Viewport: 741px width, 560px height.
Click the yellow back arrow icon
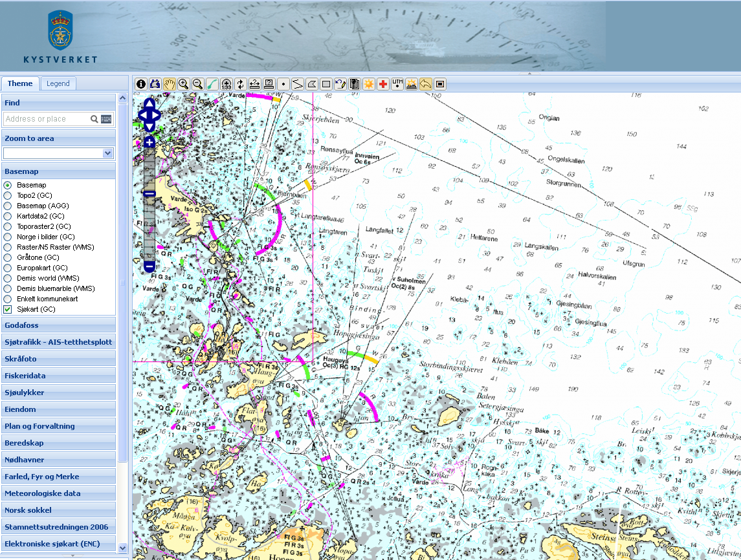coord(425,84)
